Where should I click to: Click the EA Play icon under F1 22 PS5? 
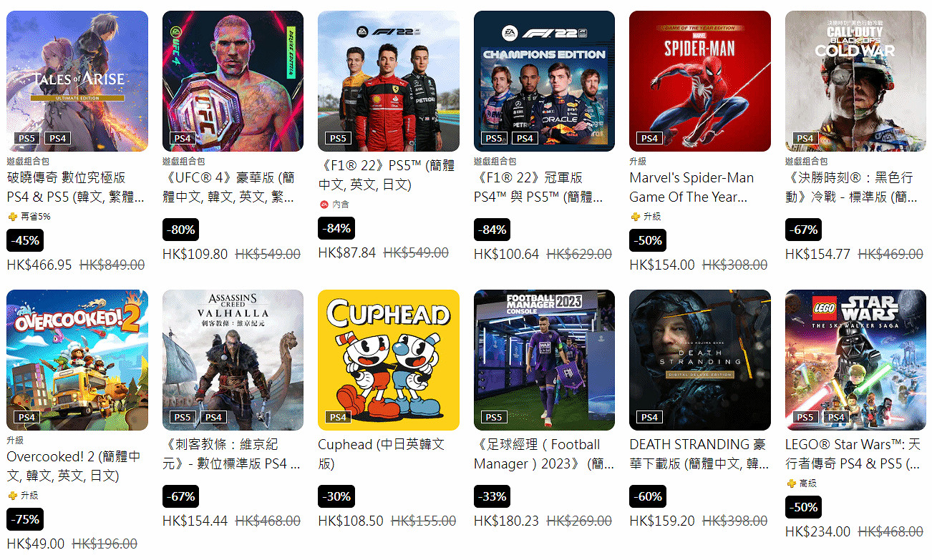[324, 205]
